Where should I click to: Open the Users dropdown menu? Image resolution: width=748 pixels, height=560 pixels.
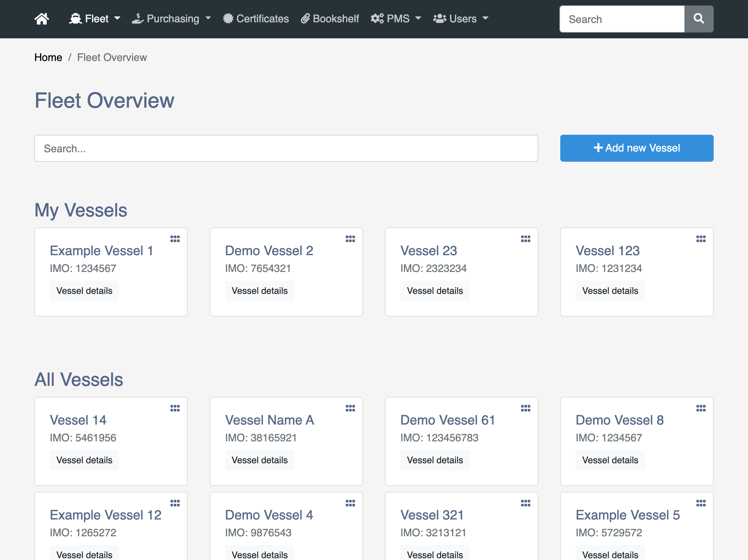tap(461, 19)
